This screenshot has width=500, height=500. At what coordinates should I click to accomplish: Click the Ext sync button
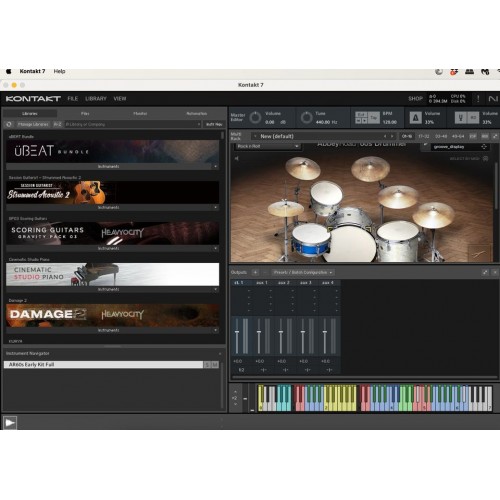[361, 114]
